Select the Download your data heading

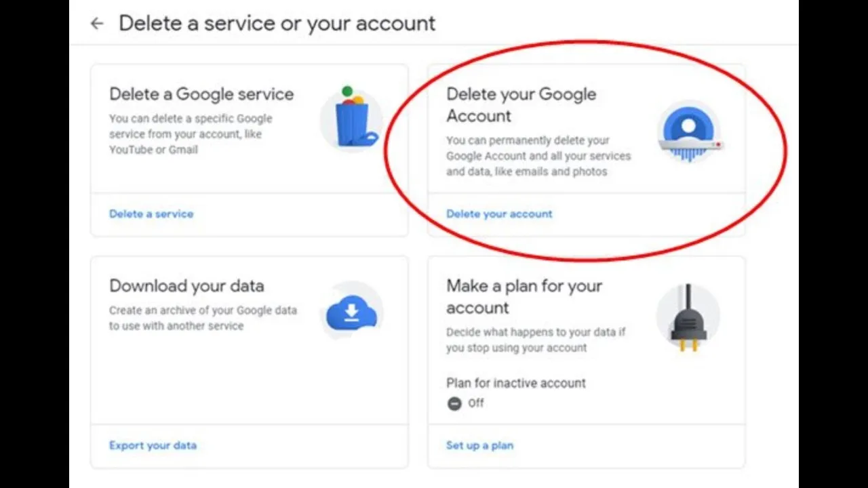186,286
